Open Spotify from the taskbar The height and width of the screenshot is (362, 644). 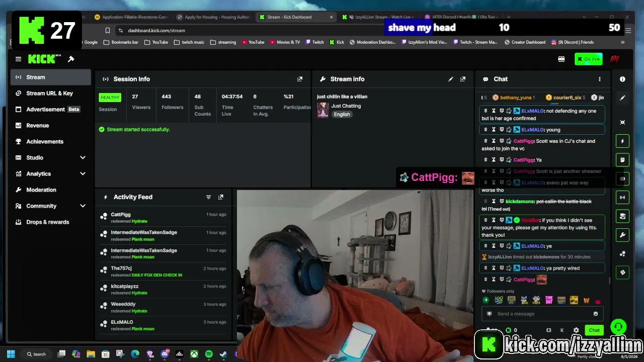(209, 354)
